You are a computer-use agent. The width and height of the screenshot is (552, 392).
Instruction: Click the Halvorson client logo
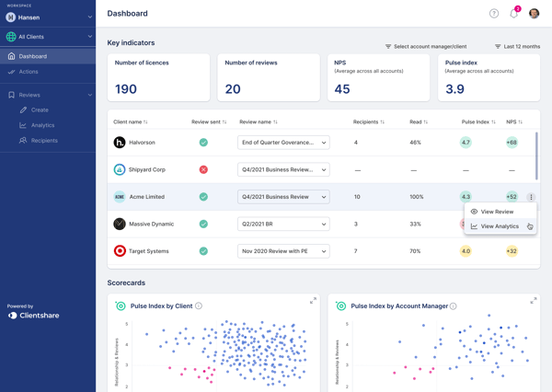tap(120, 143)
